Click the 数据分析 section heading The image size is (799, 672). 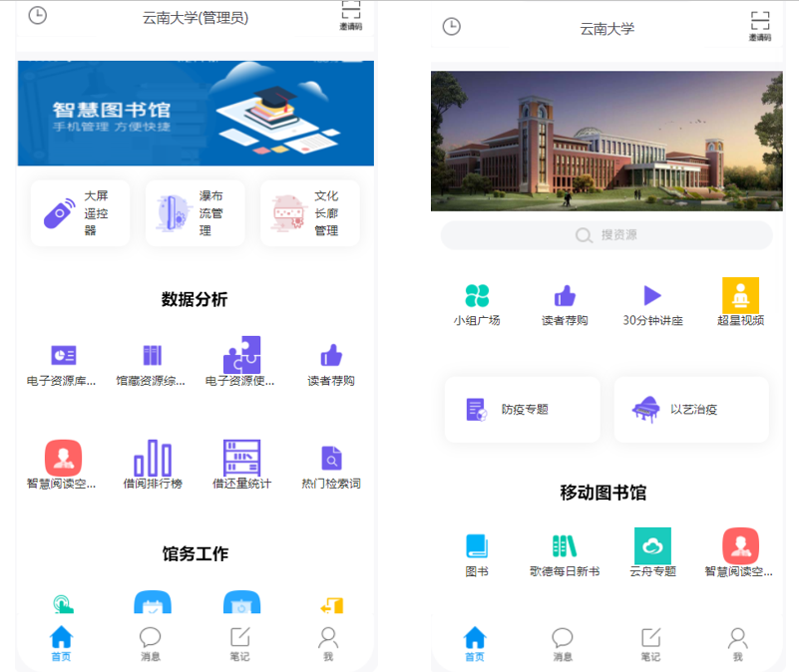click(x=195, y=299)
